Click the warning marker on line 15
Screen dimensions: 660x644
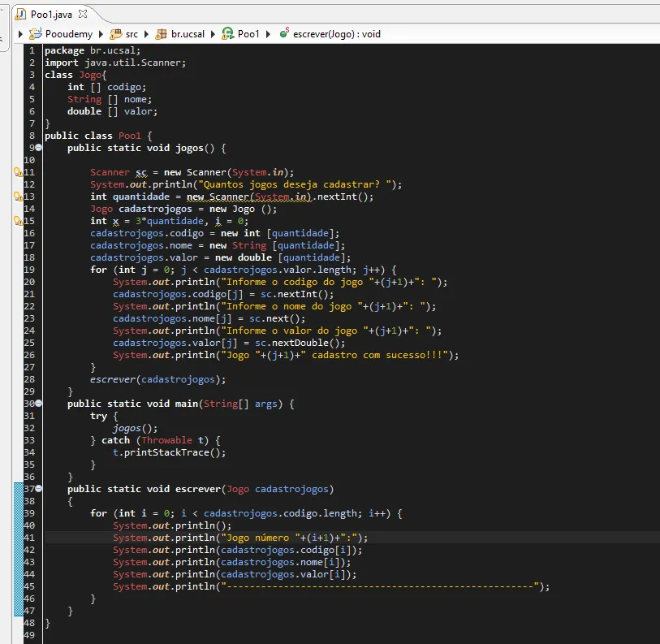[17, 221]
